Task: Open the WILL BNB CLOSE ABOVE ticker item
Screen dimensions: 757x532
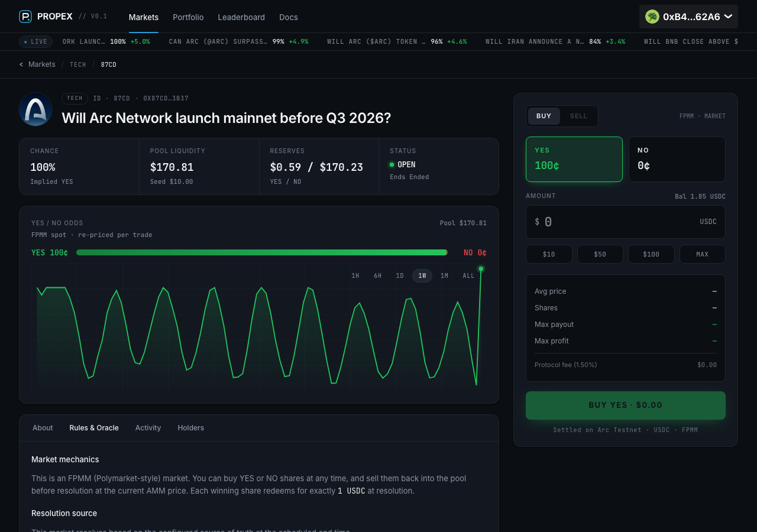Action: point(691,42)
